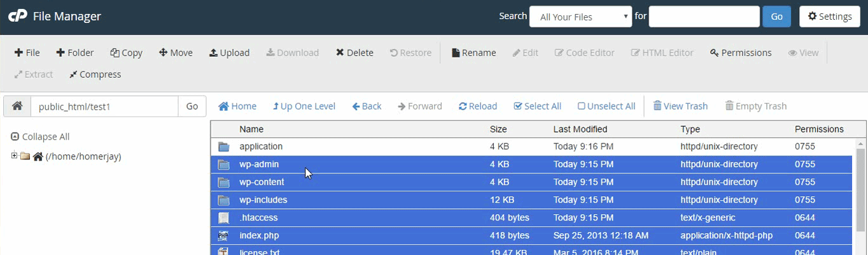This screenshot has width=868, height=255.
Task: Create a new Folder from the toolbar
Action: point(75,53)
